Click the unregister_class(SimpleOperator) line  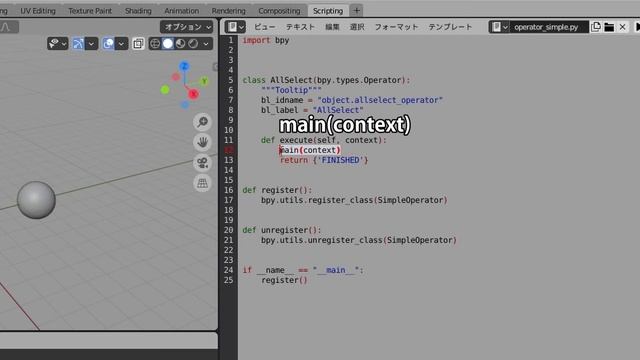pos(359,240)
